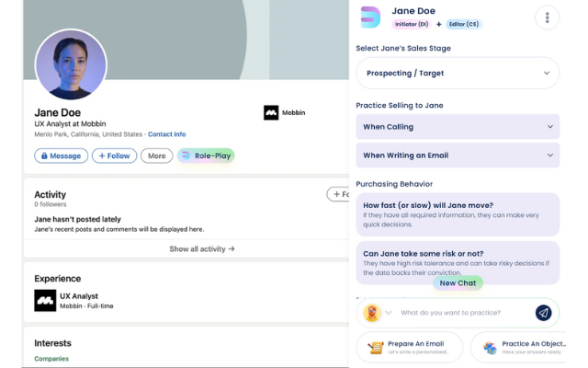Click the Message button on profile
The width and height of the screenshot is (588, 368).
click(x=61, y=156)
